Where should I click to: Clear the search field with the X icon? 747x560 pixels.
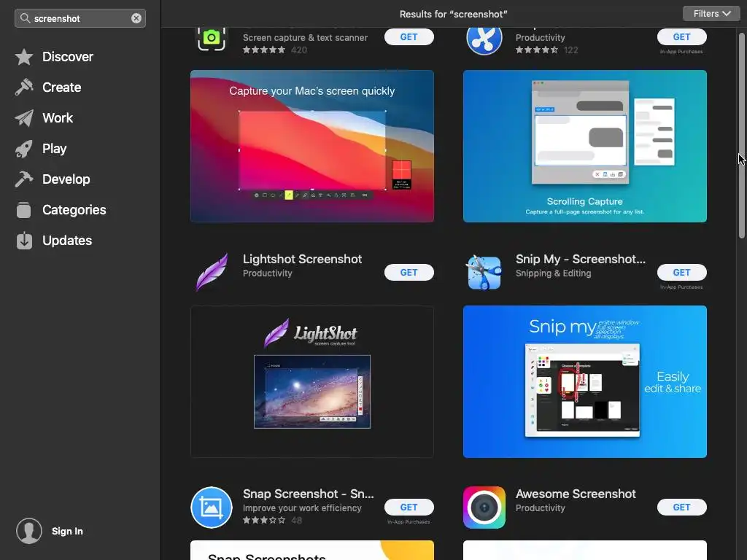pyautogui.click(x=136, y=18)
